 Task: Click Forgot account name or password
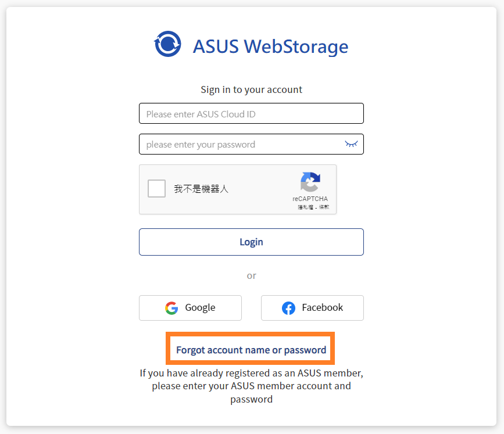(x=250, y=349)
